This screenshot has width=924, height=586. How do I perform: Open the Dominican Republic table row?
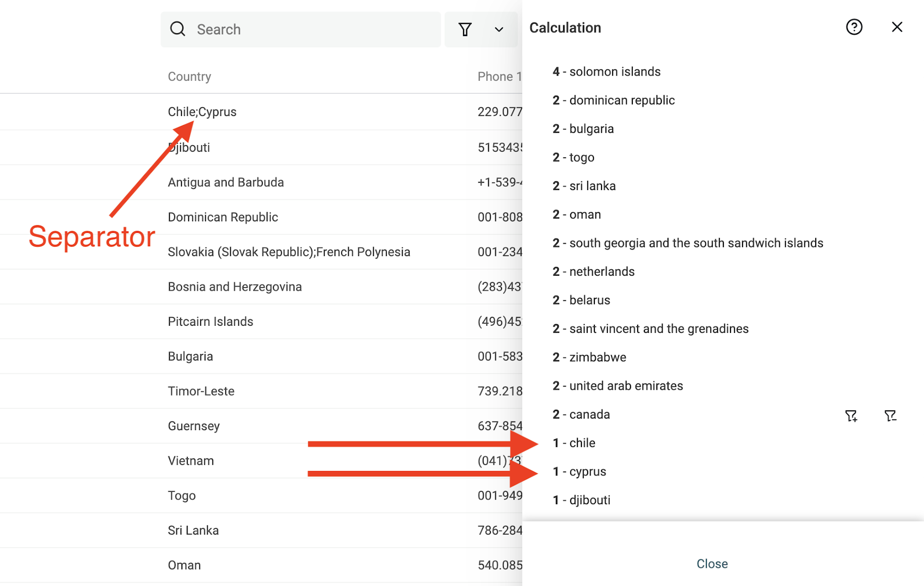pyautogui.click(x=261, y=217)
